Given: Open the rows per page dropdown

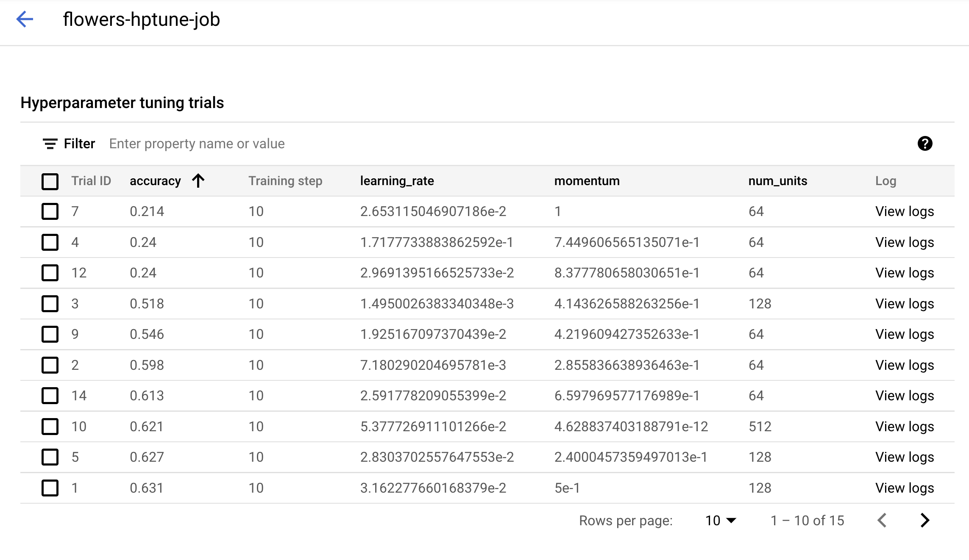Looking at the screenshot, I should coord(720,520).
